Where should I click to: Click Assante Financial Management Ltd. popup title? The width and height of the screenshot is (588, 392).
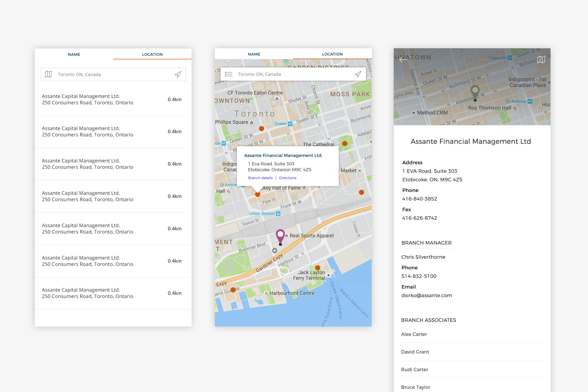coord(283,155)
